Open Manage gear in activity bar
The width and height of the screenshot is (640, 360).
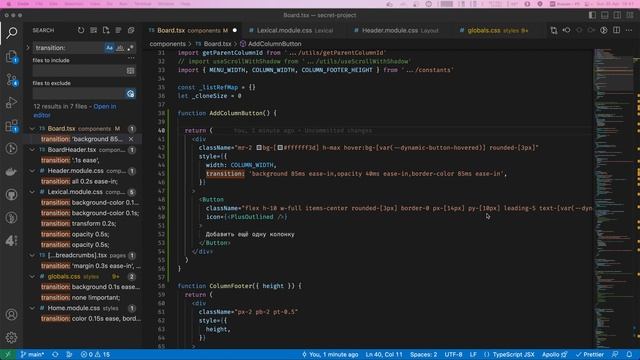coord(11,337)
